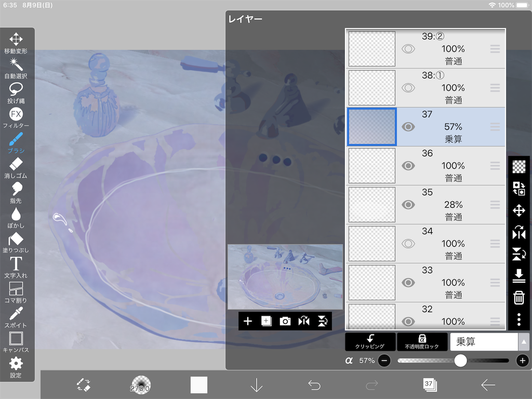The height and width of the screenshot is (399, 532).
Task: Delete layer with trash icon
Action: click(519, 298)
